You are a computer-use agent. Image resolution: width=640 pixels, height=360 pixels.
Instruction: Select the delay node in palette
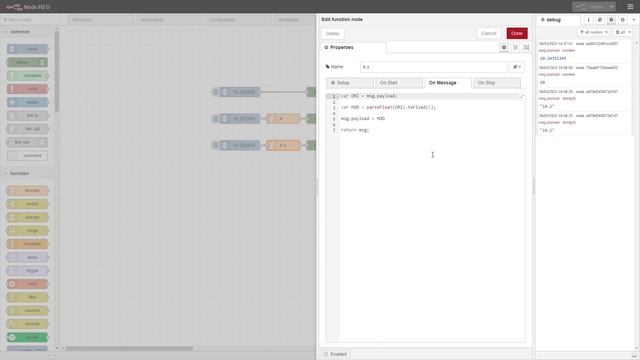pyautogui.click(x=27, y=257)
